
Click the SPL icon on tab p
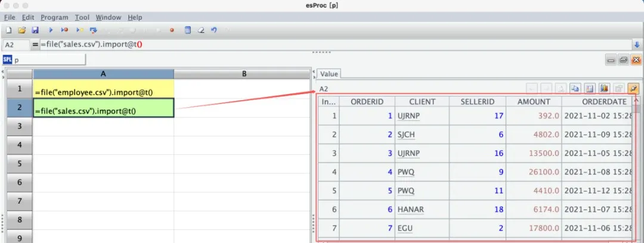[x=7, y=60]
